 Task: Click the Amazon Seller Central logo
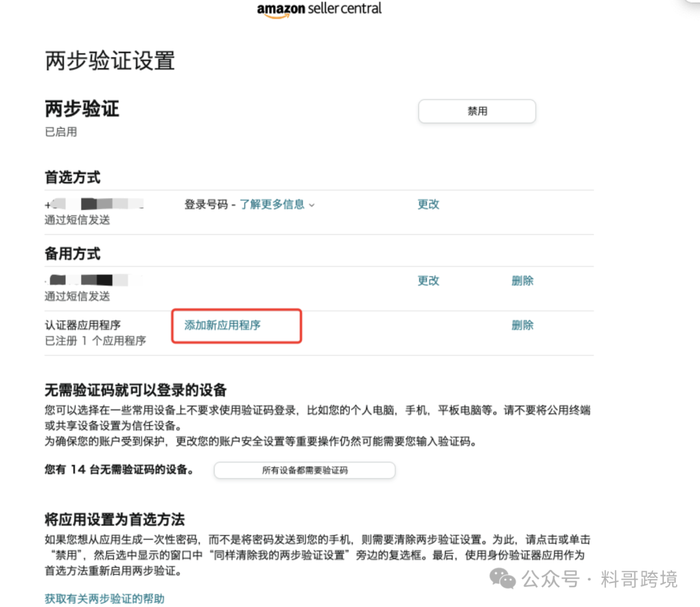[x=319, y=9]
